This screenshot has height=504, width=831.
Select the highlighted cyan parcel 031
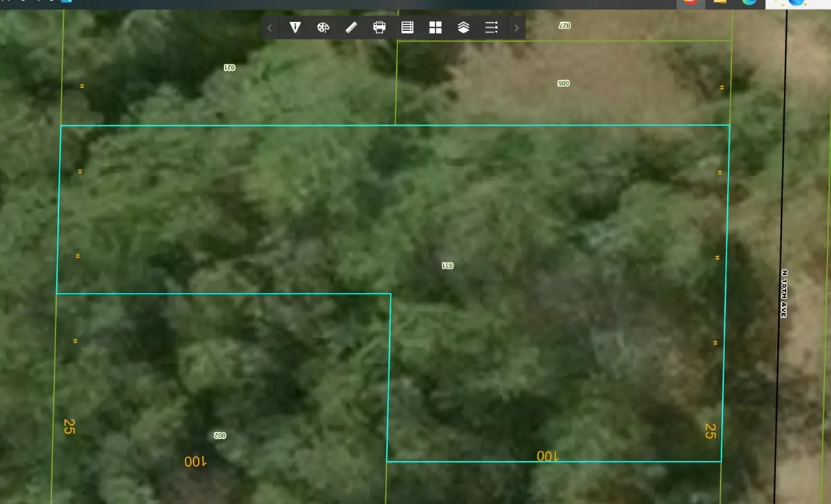click(x=447, y=264)
